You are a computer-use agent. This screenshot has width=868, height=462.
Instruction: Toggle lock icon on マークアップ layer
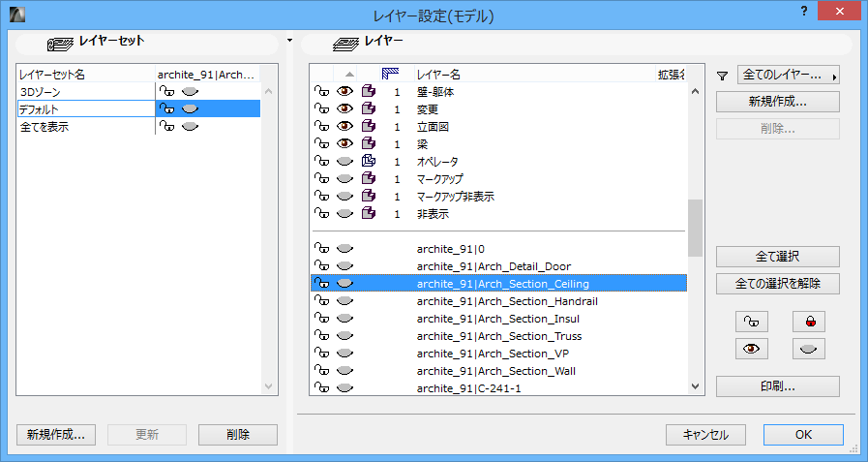(321, 179)
